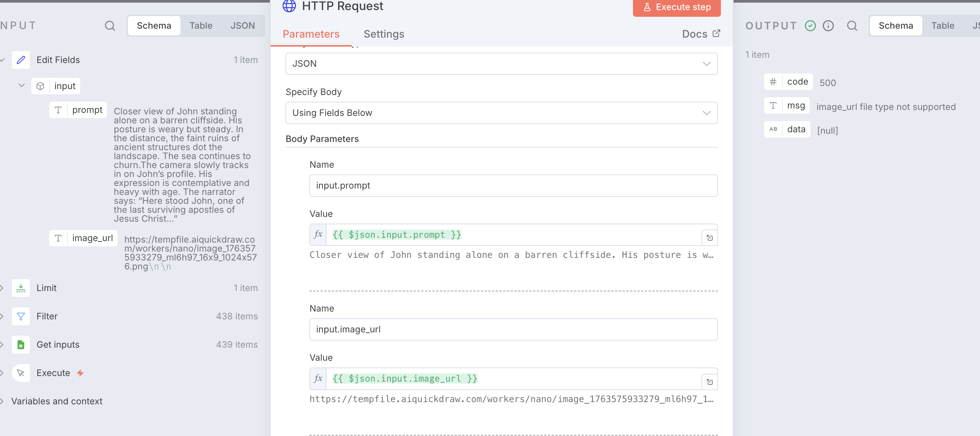Click the Edit Fields pencil icon

(x=21, y=60)
